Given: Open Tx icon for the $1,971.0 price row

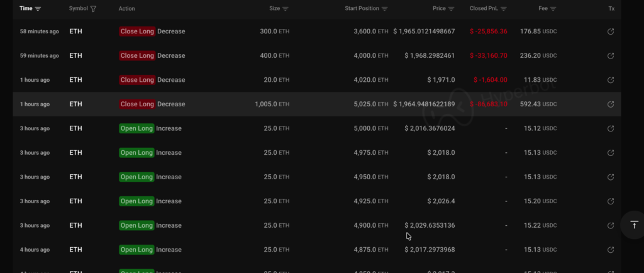Looking at the screenshot, I should click(610, 80).
